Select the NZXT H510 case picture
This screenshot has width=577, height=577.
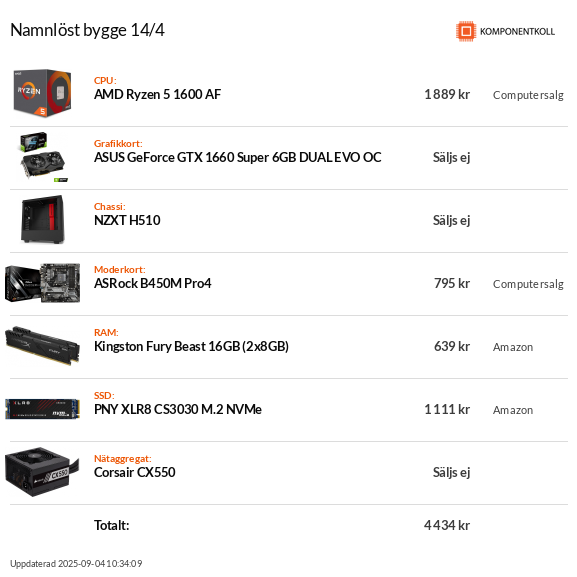(x=43, y=220)
